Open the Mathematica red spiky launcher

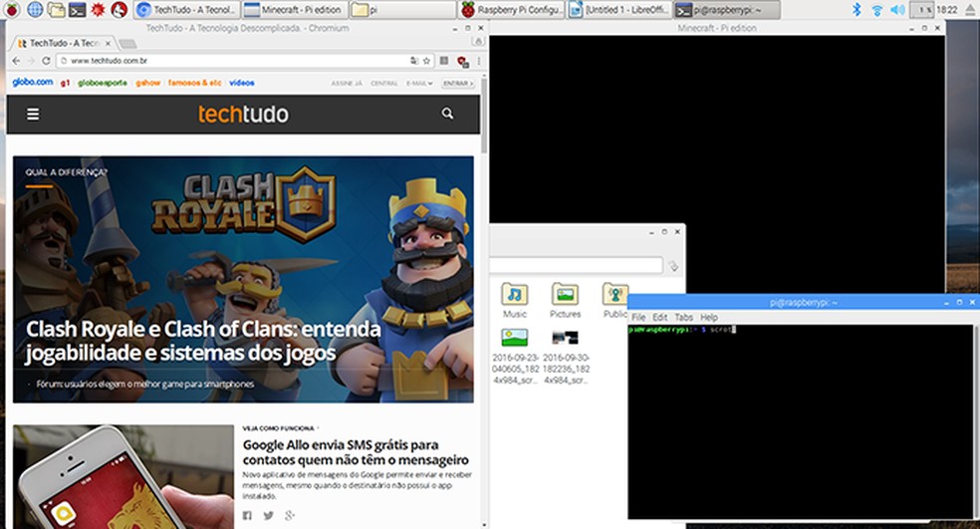tap(98, 9)
